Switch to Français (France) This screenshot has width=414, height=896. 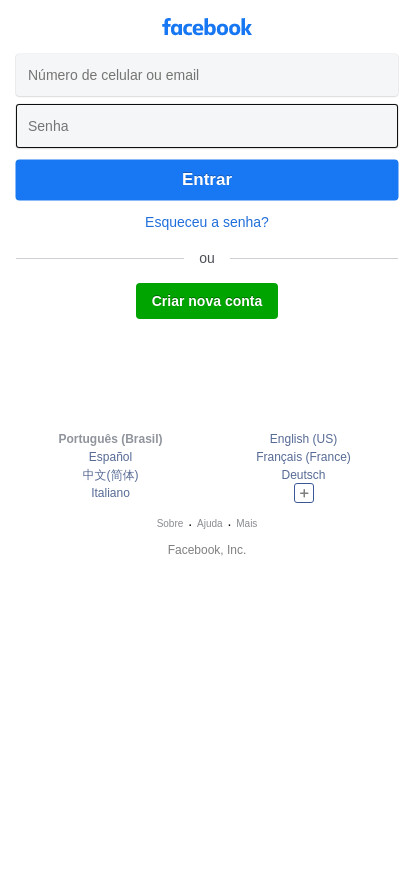[304, 457]
